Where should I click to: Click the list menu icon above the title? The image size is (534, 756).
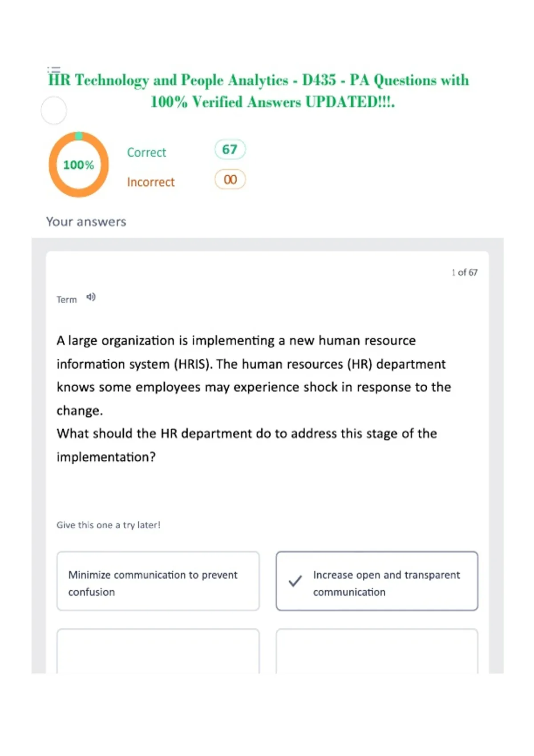click(54, 70)
